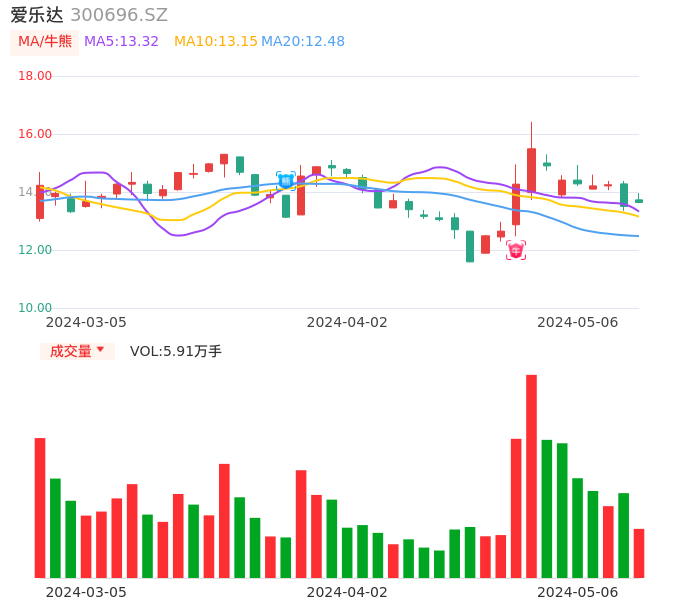Viewport: 686px width, 606px height.
Task: Click the last red volume bar on right
Action: [x=639, y=553]
